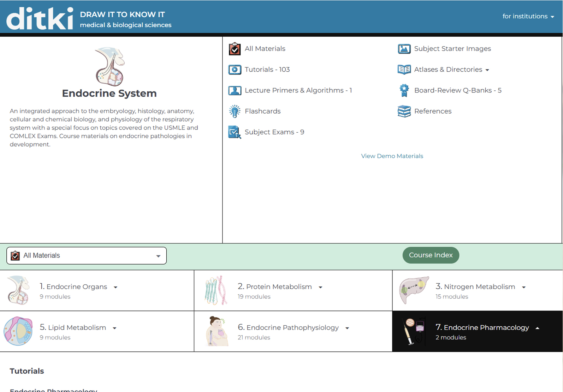Open the All Materials filter combo box

87,255
